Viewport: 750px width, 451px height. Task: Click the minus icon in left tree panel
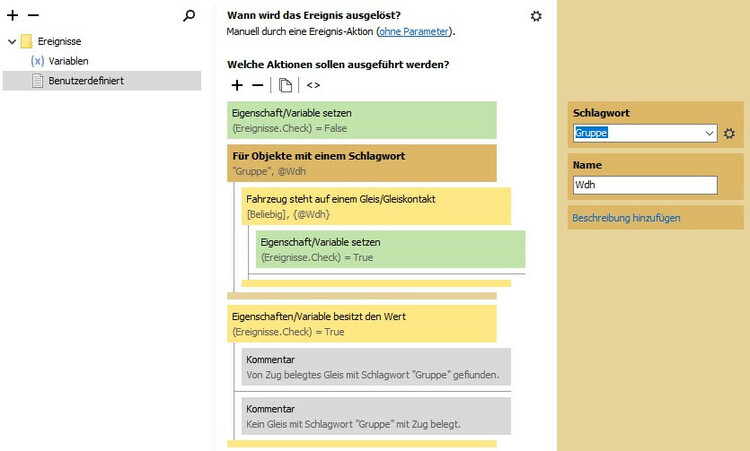click(x=33, y=16)
